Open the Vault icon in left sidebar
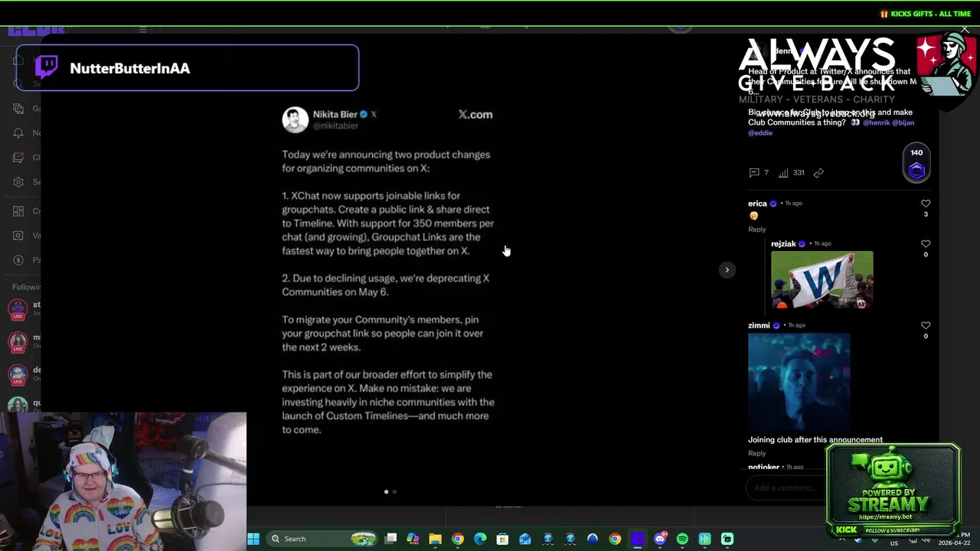 18,236
